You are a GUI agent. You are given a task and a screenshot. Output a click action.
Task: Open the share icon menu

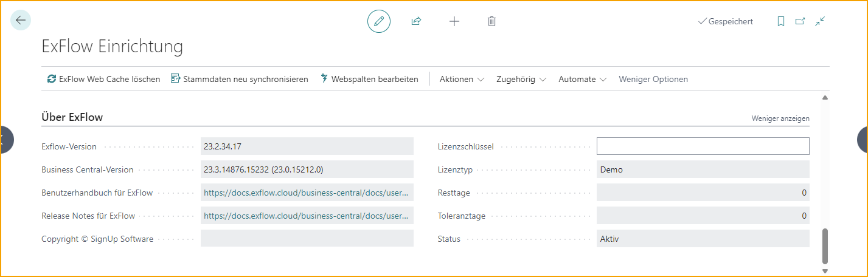pos(417,21)
